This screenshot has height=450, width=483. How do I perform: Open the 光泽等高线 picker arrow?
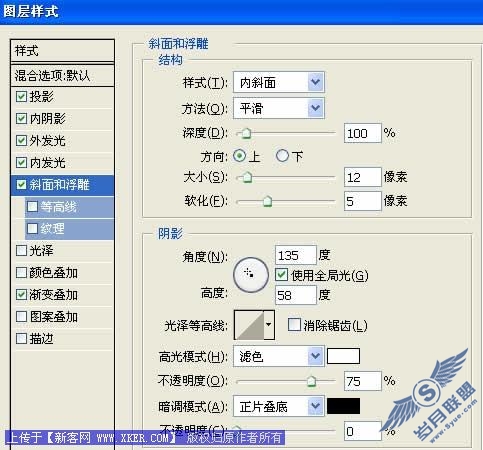(x=269, y=325)
